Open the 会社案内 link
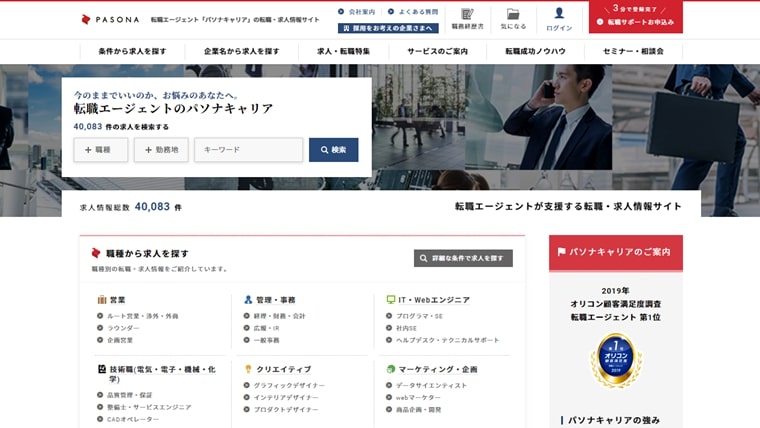Screen dimensions: 760x428 357,12
